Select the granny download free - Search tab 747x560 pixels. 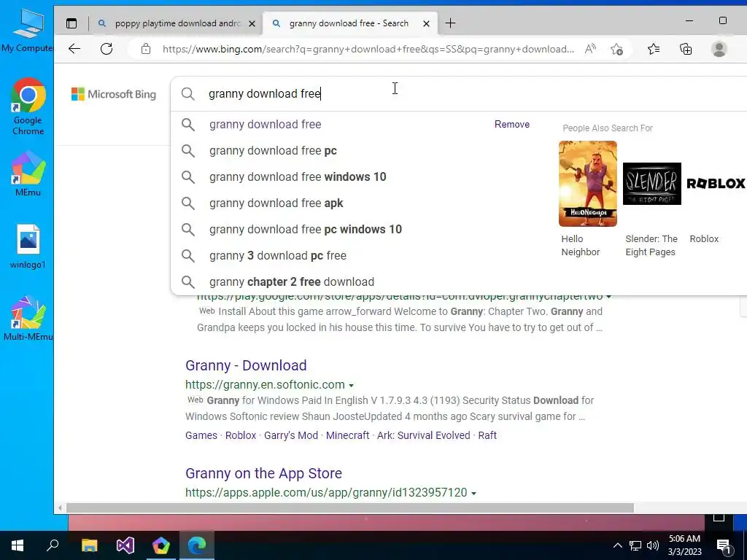349,23
